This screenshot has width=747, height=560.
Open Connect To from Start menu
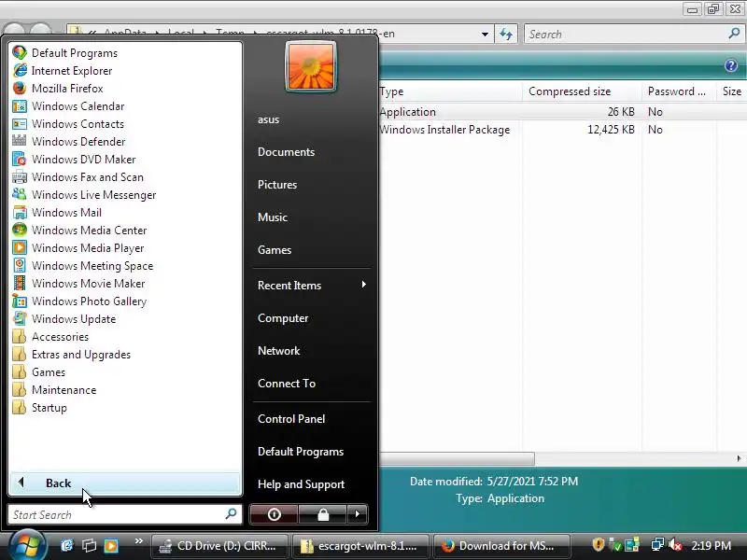tap(287, 384)
